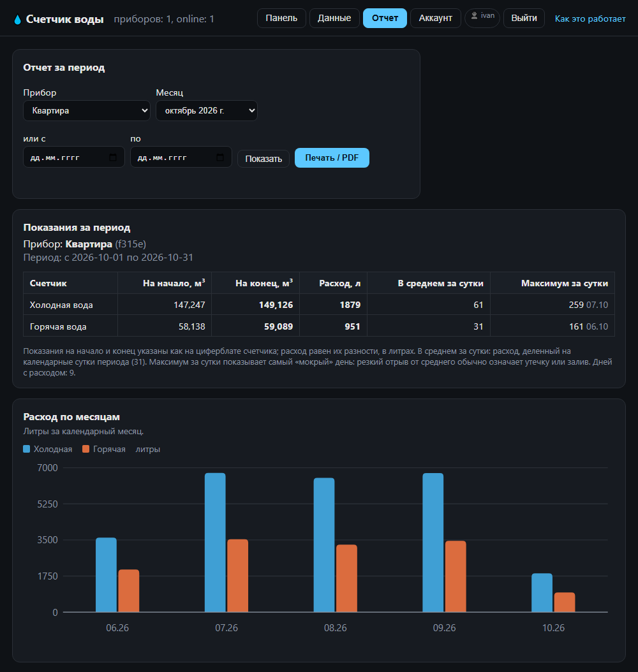Screen dimensions: 638x672
Task: Click the hot water daily maximum 161 06.10
Action: point(589,326)
